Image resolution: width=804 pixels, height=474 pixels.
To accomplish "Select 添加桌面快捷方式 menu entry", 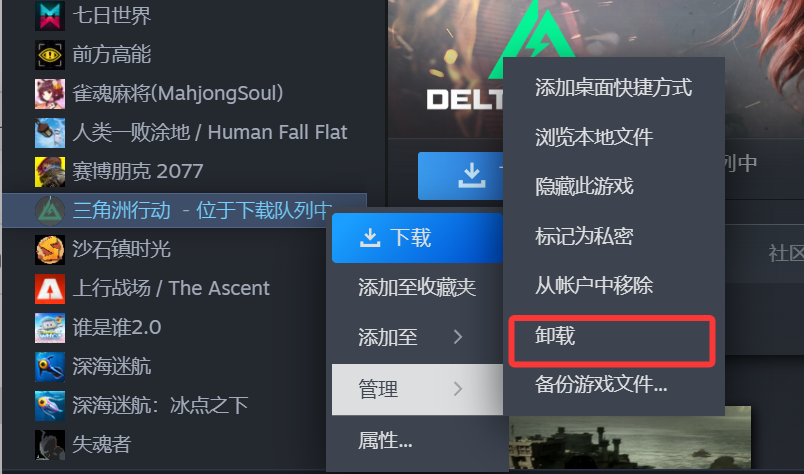I will [x=614, y=87].
